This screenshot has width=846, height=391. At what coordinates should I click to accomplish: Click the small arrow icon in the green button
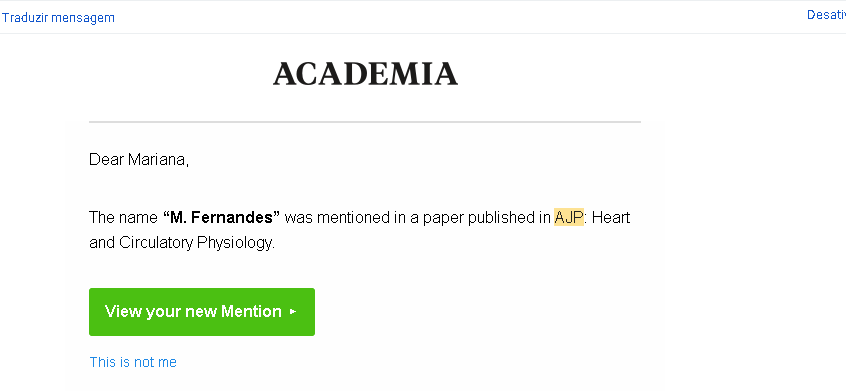coord(293,312)
